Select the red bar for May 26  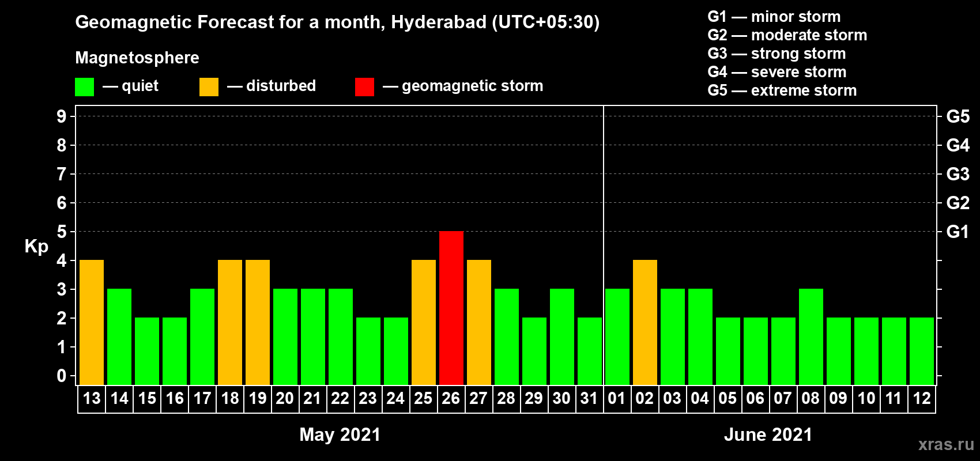451,308
